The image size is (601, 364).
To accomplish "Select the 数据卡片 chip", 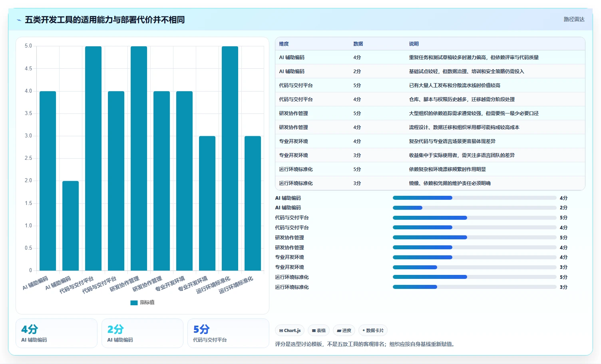I will pos(373,330).
